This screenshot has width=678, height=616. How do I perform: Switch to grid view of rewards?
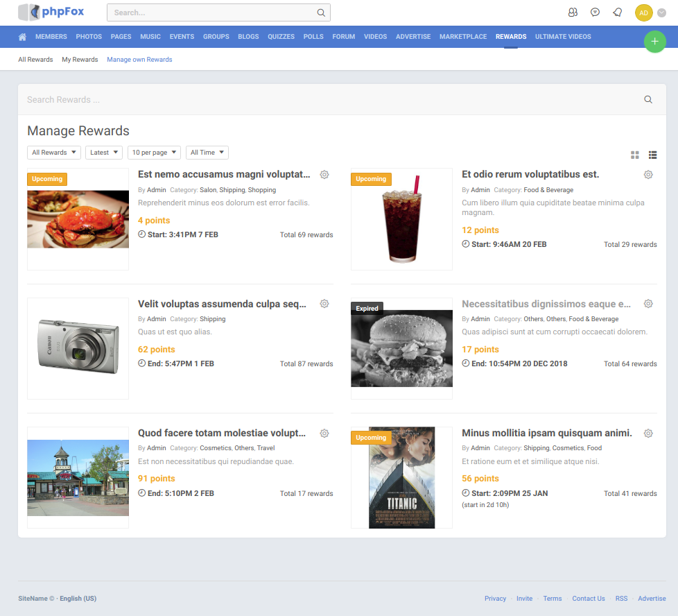(x=634, y=155)
